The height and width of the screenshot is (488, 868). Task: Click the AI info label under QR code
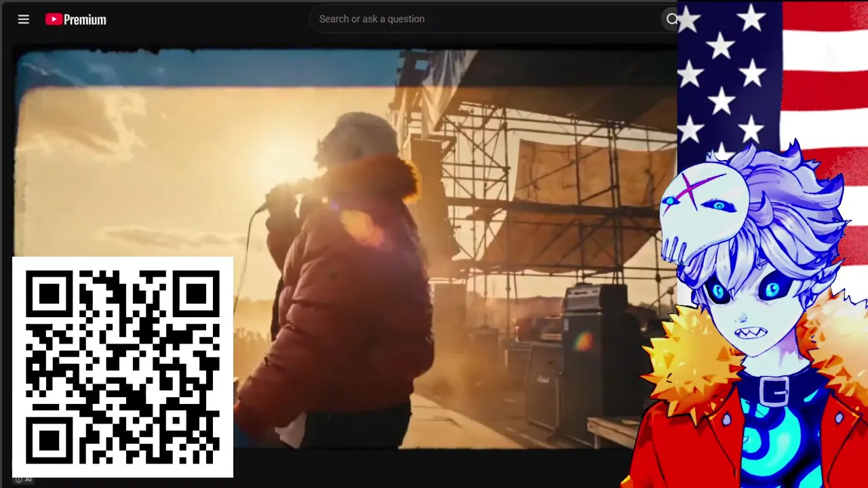coord(24,480)
